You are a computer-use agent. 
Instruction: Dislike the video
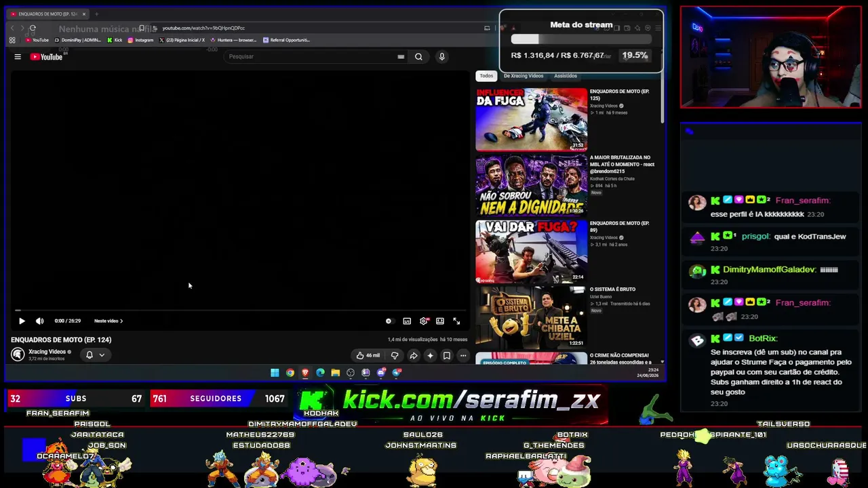pos(395,355)
